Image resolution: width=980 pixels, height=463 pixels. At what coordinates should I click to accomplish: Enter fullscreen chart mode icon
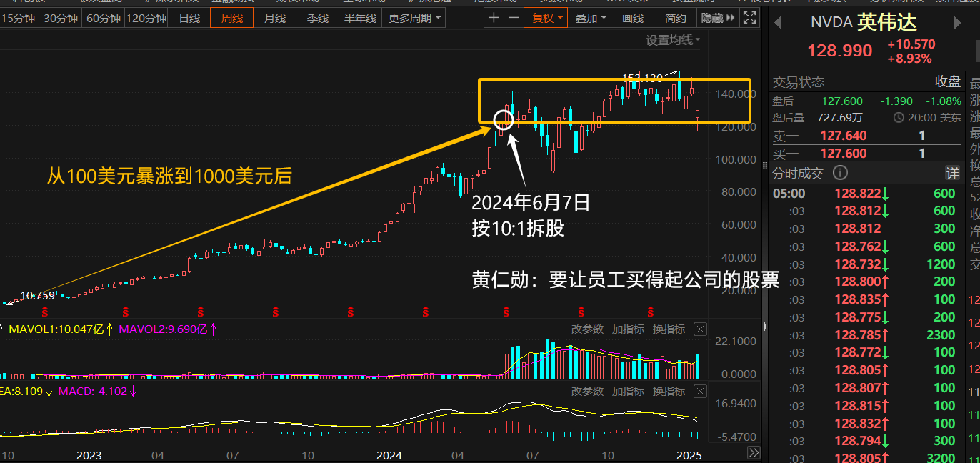pos(749,18)
